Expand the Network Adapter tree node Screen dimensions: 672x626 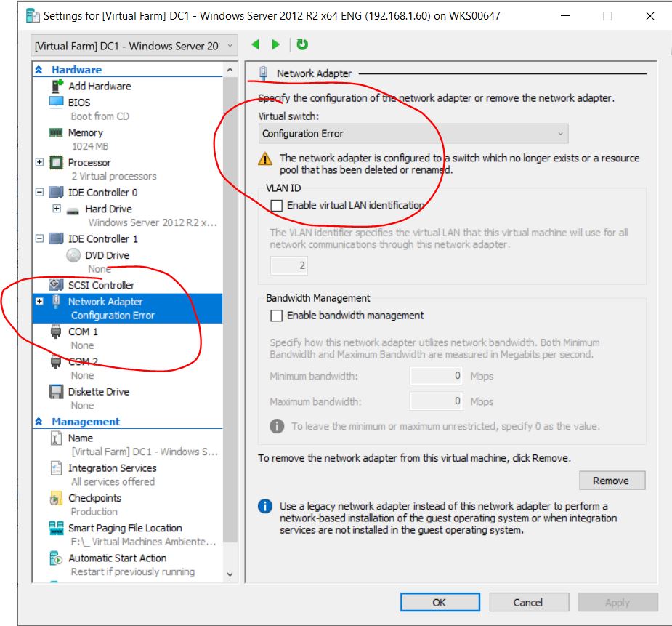tap(39, 301)
